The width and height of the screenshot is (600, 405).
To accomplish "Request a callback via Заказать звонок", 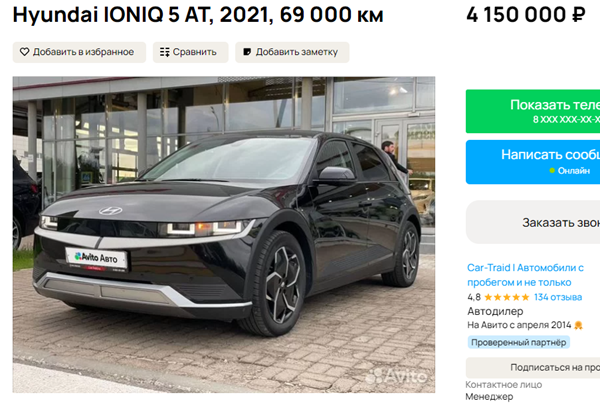I will (533, 222).
